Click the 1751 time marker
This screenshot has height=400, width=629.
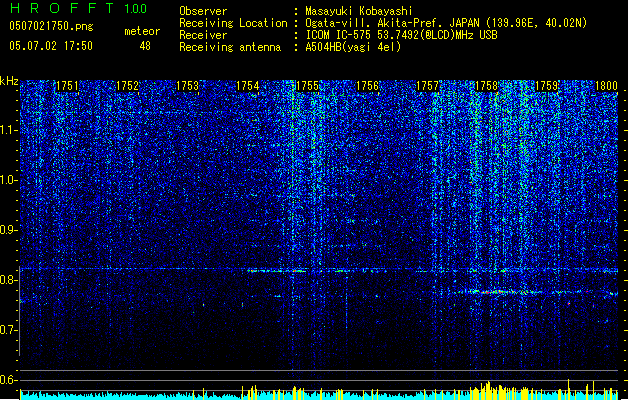[x=67, y=86]
